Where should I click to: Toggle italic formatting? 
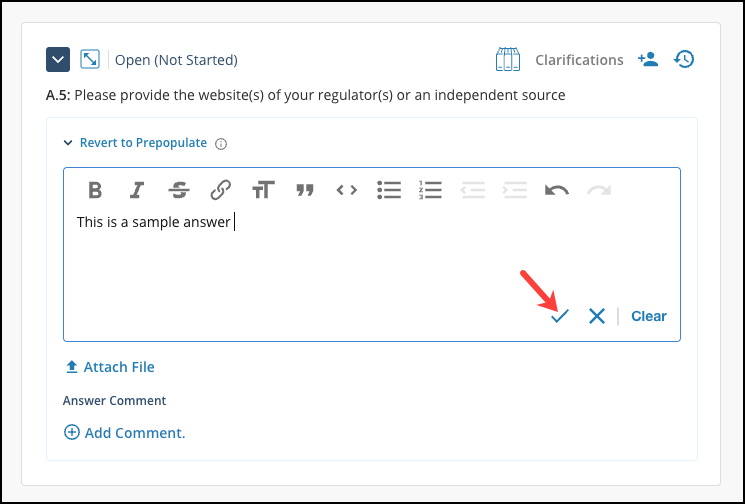click(137, 190)
